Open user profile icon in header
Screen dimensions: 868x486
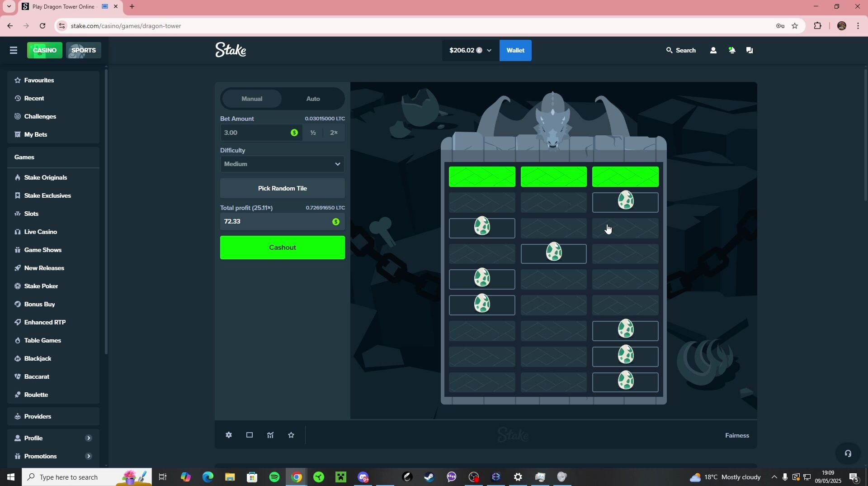(x=713, y=50)
